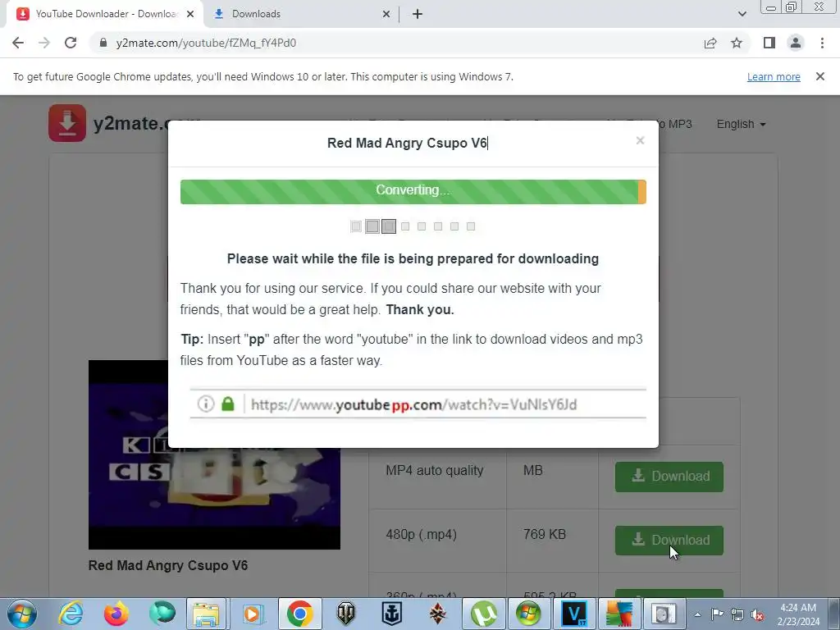The width and height of the screenshot is (840, 630).
Task: Open the Action Center flag icon
Action: click(x=717, y=614)
